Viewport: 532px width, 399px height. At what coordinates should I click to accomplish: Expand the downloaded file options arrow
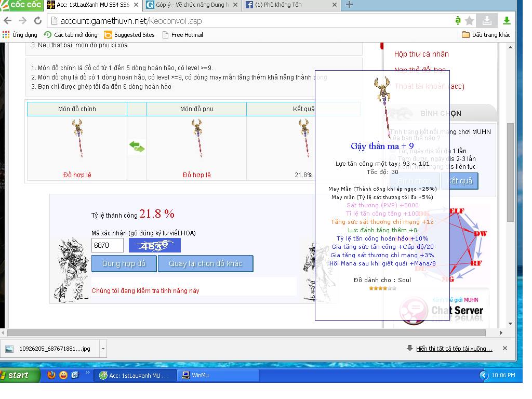click(x=103, y=349)
